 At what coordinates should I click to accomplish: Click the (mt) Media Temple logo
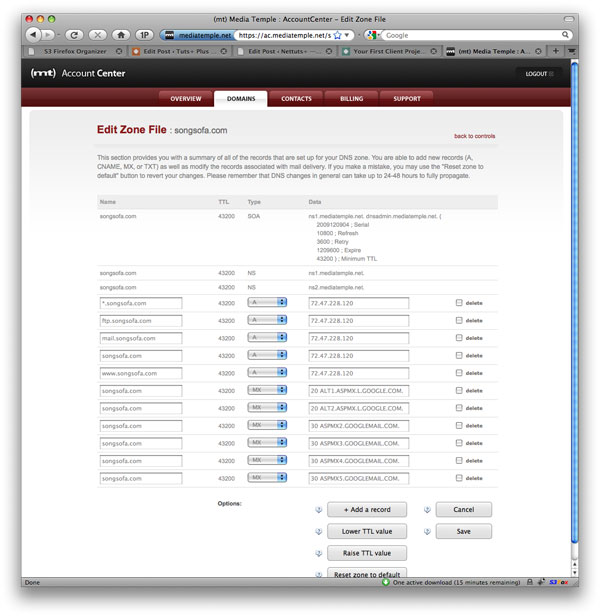tap(43, 73)
